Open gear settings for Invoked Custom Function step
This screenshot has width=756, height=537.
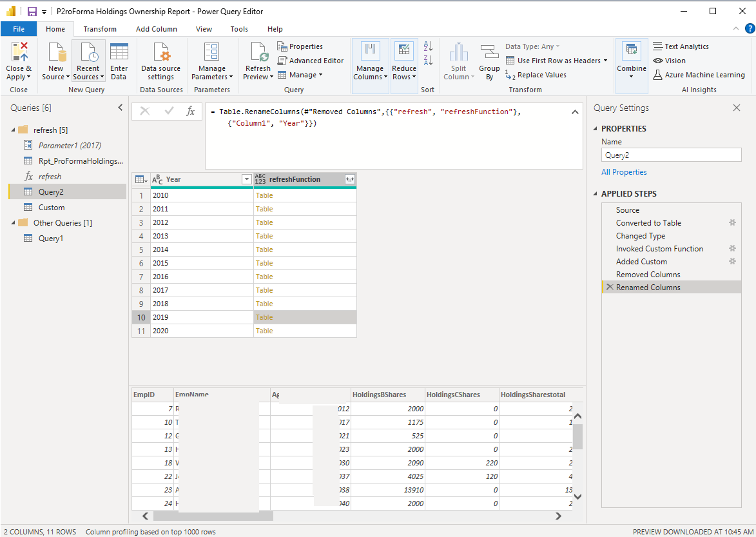(x=732, y=248)
